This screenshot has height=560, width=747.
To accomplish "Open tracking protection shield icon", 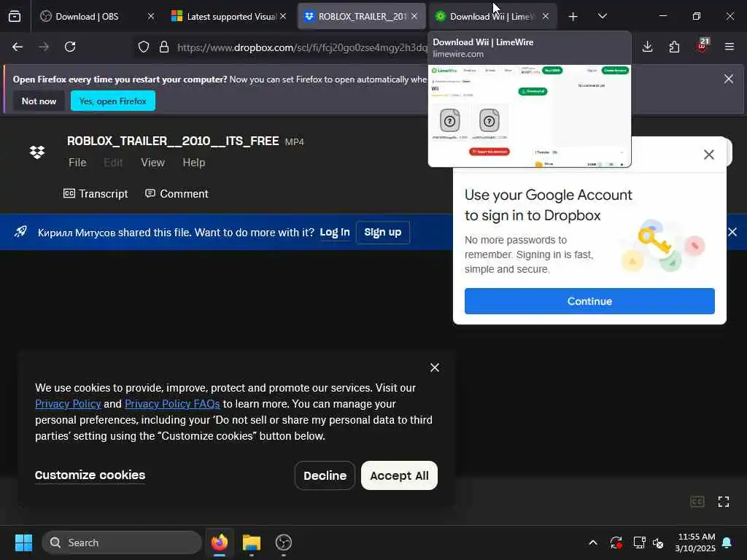I will [x=144, y=47].
